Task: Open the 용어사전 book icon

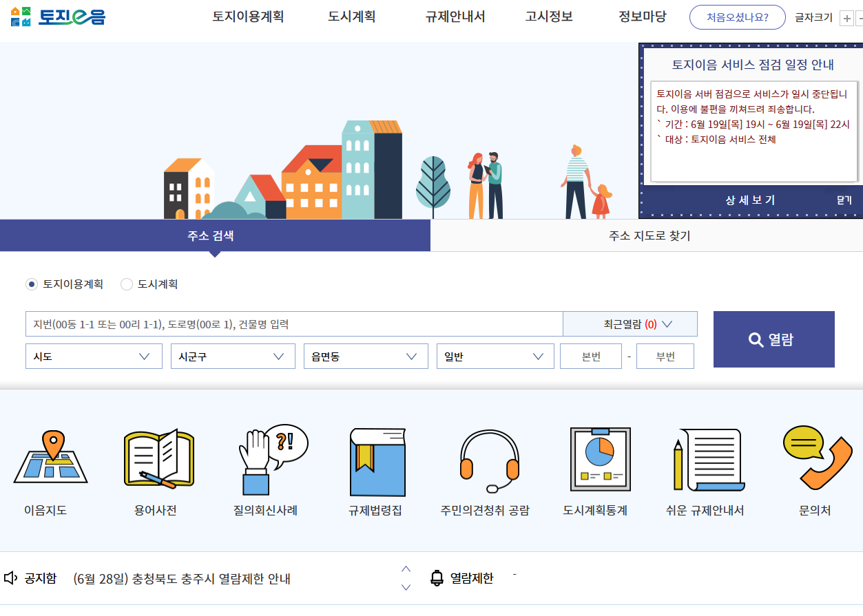Action: pyautogui.click(x=158, y=458)
